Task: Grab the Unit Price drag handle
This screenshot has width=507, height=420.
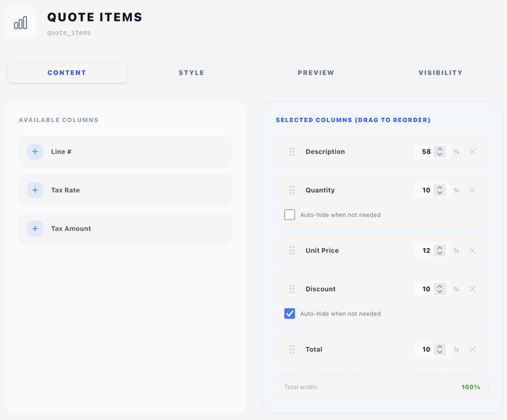Action: pyautogui.click(x=292, y=250)
